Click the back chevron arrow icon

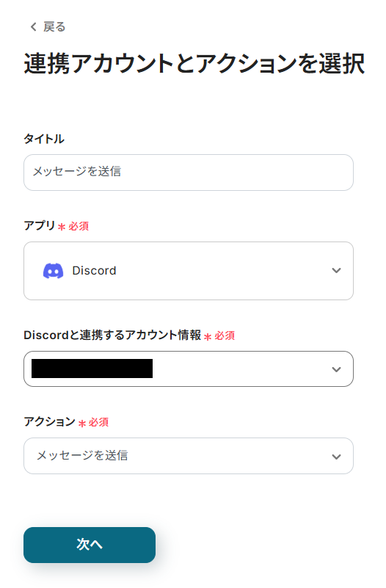(x=33, y=26)
